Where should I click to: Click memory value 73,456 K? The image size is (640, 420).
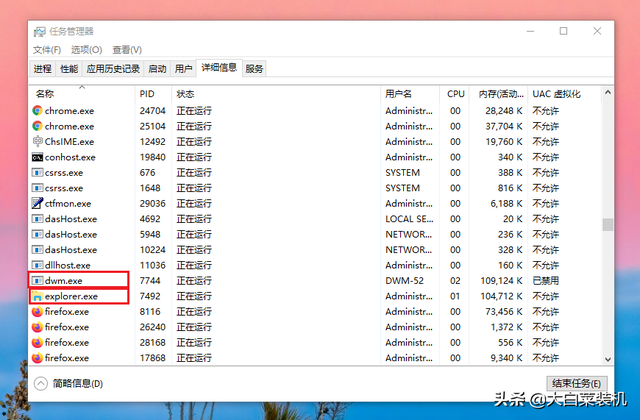tap(504, 312)
